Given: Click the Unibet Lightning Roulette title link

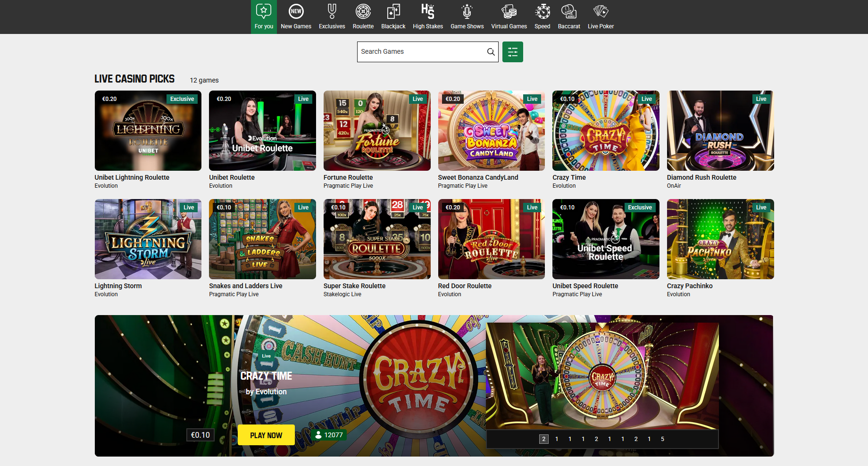Looking at the screenshot, I should click(132, 177).
